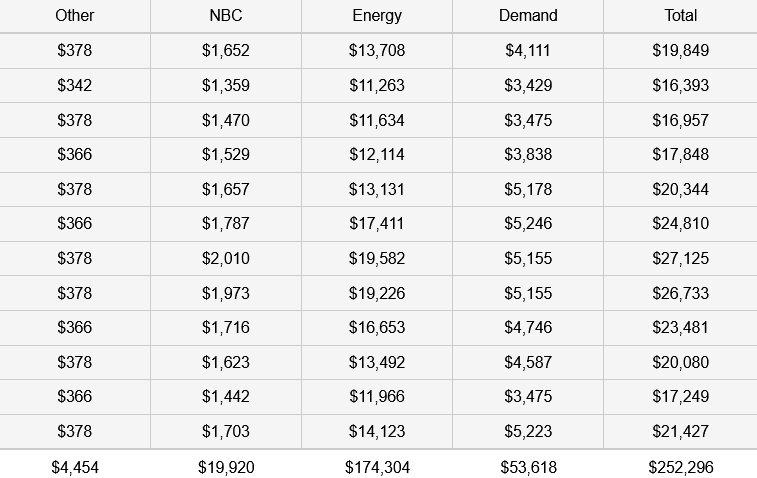Click the $252,296 grand total
Viewport: 757px width, 478px height.
681,467
